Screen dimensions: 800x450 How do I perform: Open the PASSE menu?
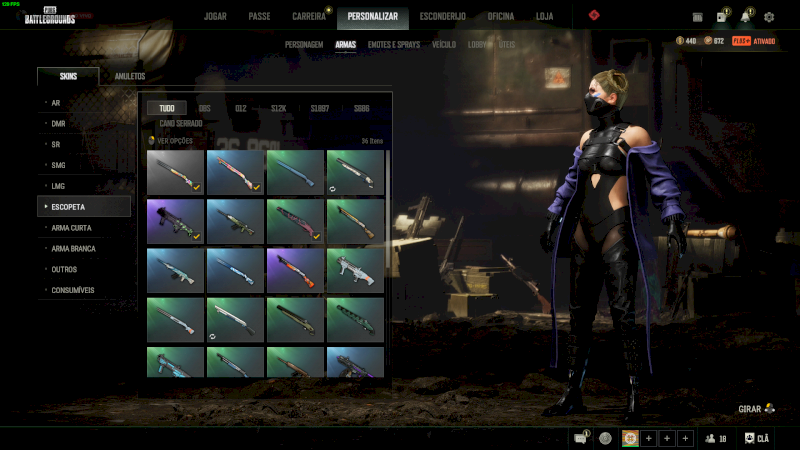click(259, 16)
